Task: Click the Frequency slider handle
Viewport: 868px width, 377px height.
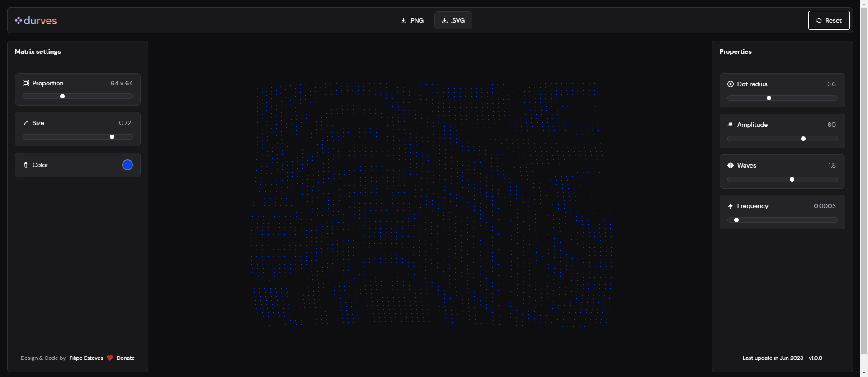Action: pyautogui.click(x=736, y=220)
